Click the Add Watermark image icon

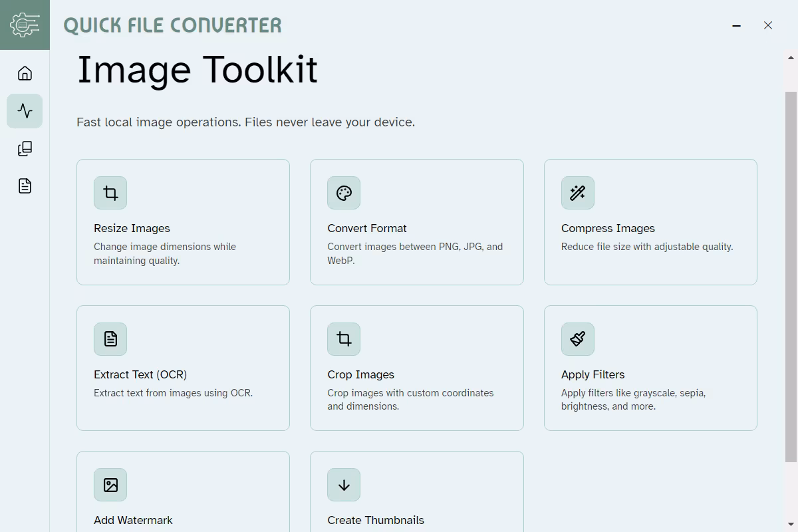click(110, 485)
